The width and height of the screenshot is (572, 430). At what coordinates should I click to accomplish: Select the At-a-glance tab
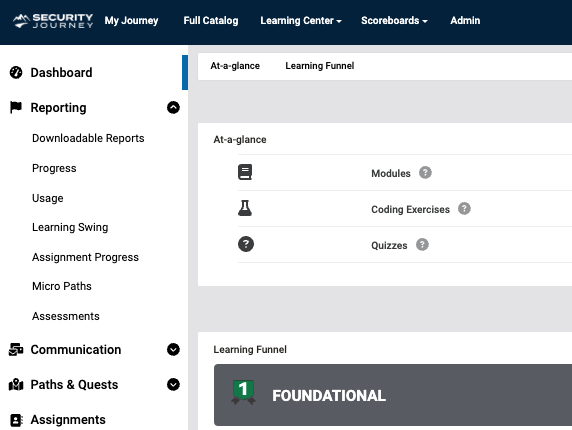coord(235,66)
